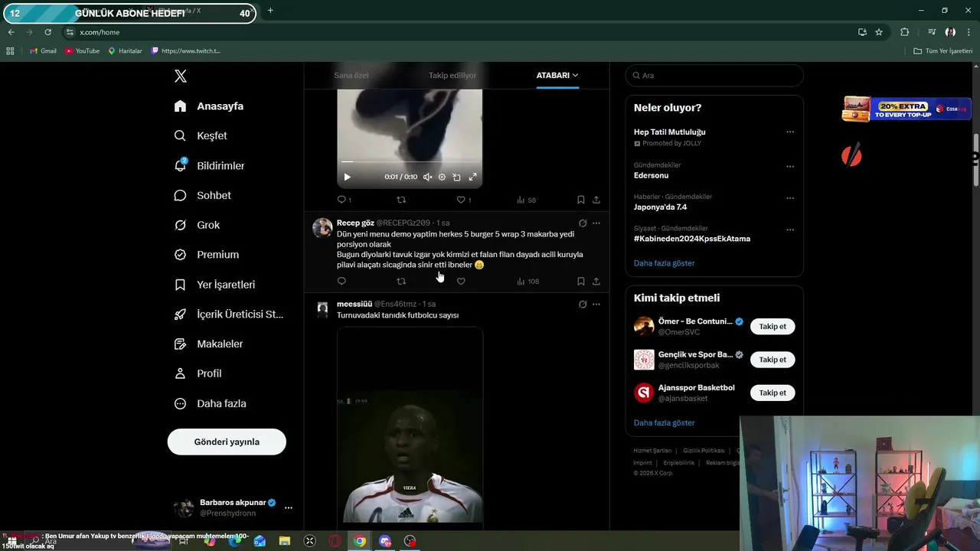Open options for Edersonu trend

click(x=790, y=166)
